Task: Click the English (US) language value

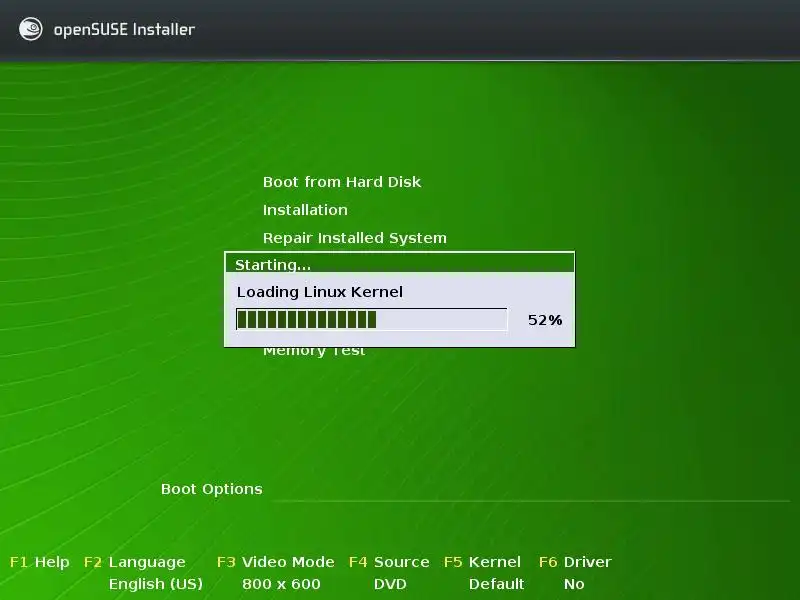Action: 156,584
